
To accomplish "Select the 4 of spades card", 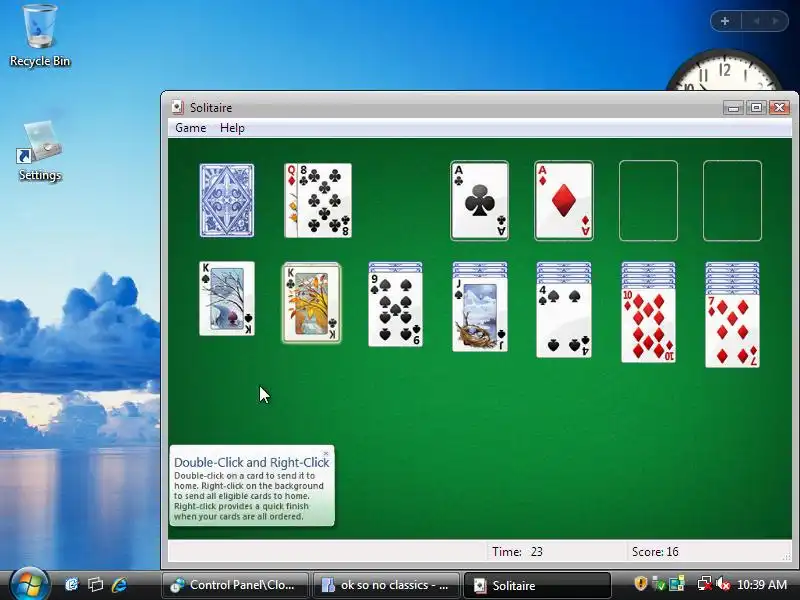I will click(x=564, y=320).
